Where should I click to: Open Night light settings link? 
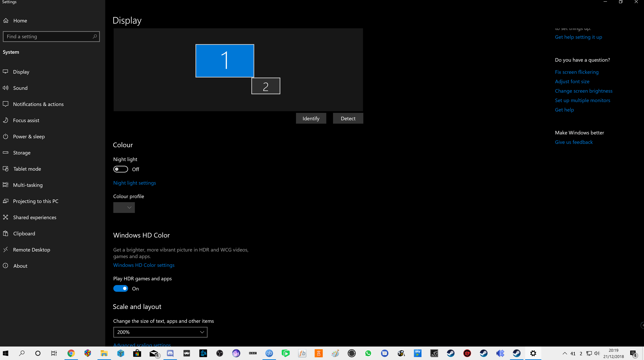(x=135, y=183)
